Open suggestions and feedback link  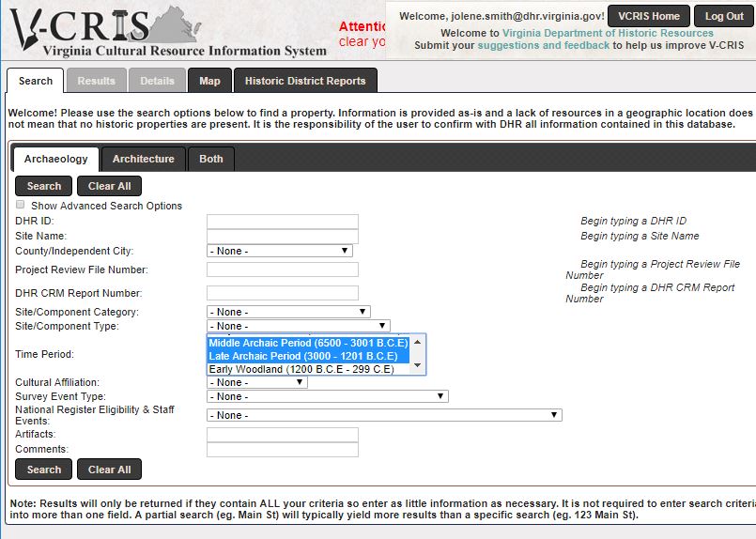(x=544, y=45)
